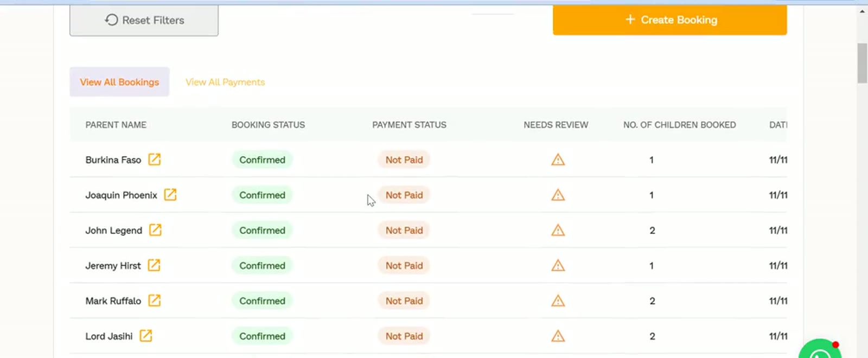Click the scrollbar up arrow

(x=863, y=10)
